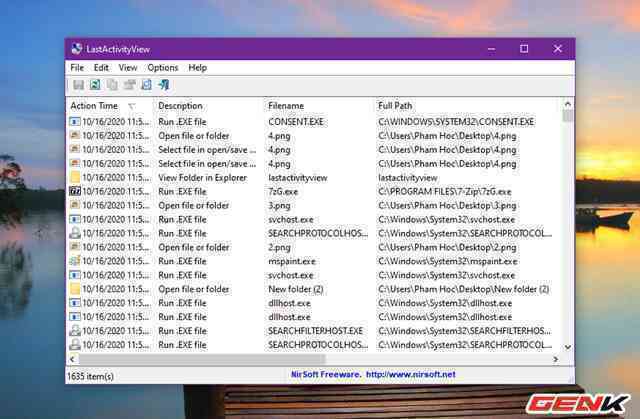Click the icon of the CONSENT.EXE row
The width and height of the screenshot is (640, 419).
75,122
